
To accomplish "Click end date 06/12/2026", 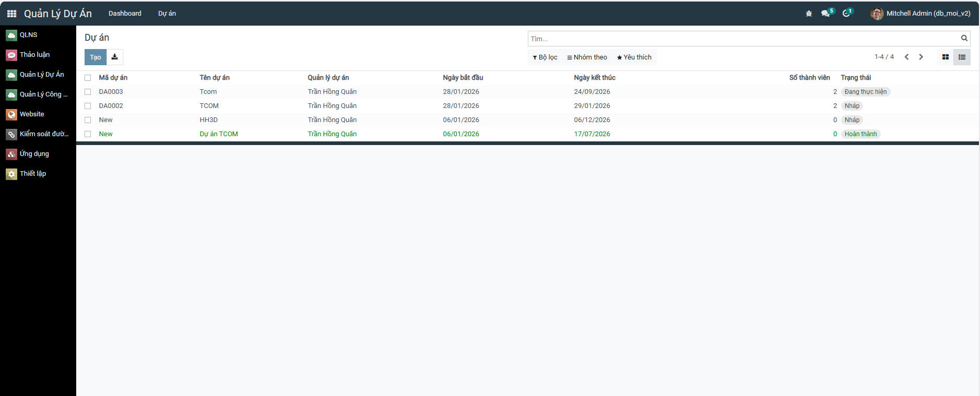I will 592,120.
